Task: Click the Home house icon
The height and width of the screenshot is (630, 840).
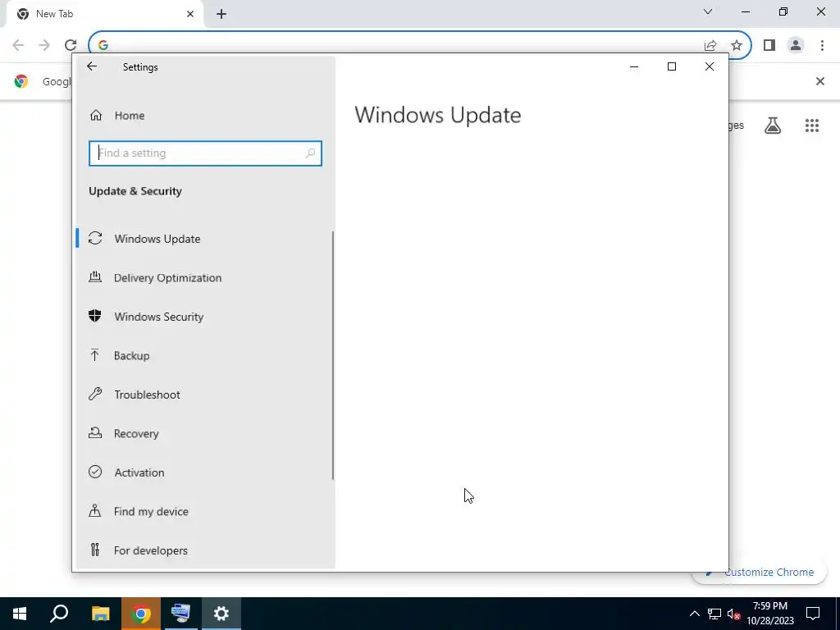Action: 96,115
